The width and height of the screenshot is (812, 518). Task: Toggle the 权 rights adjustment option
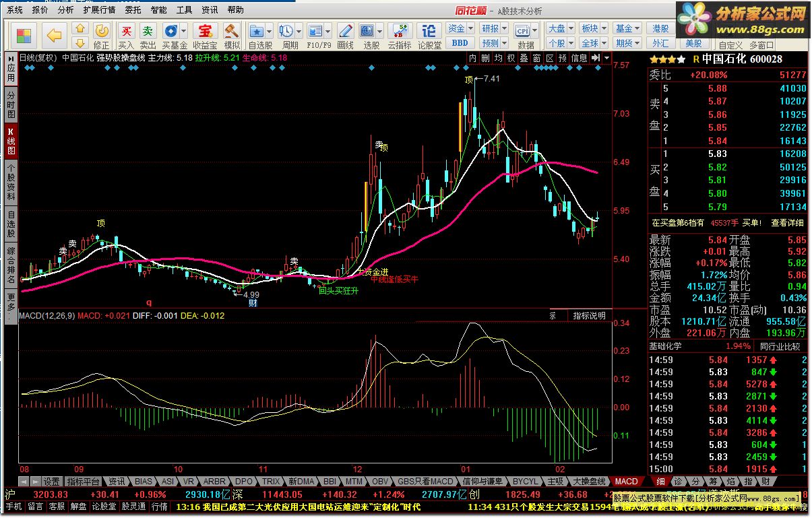pyautogui.click(x=511, y=59)
